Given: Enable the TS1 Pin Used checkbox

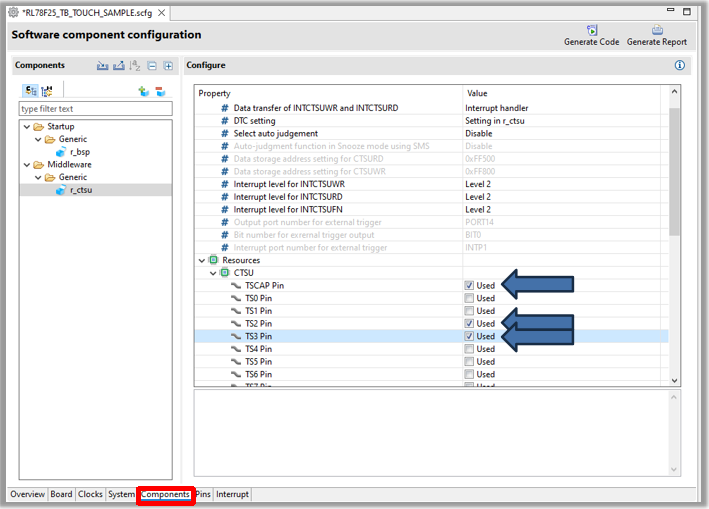Looking at the screenshot, I should pos(469,311).
